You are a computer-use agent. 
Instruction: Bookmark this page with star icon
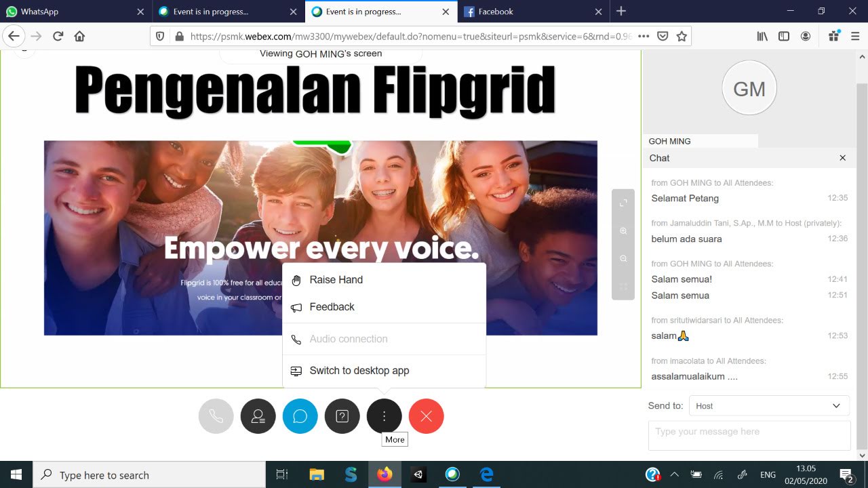pyautogui.click(x=682, y=37)
